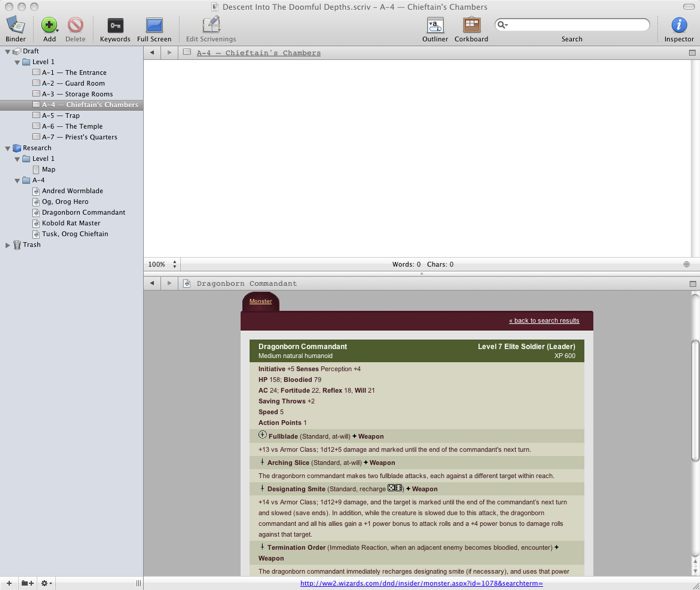Click web page icon beside Dragonborn Commandant title
The height and width of the screenshot is (590, 700).
tap(187, 283)
